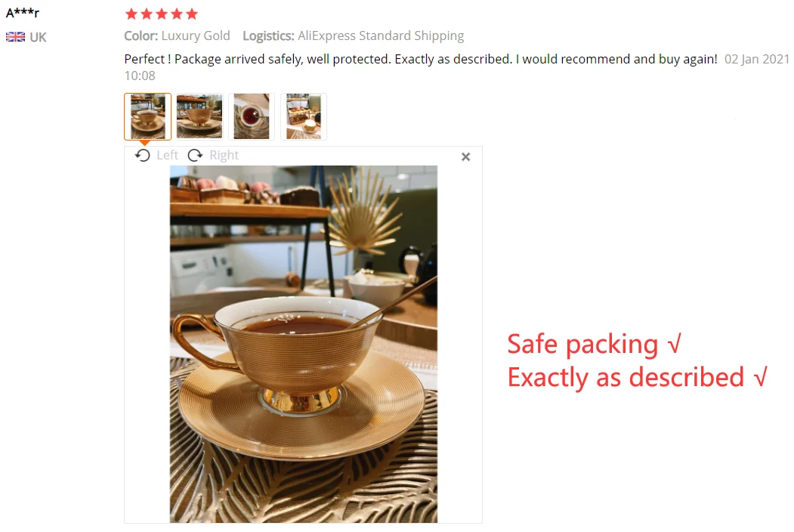The width and height of the screenshot is (794, 532).
Task: Click the fifth red rating star
Action: pyautogui.click(x=192, y=14)
